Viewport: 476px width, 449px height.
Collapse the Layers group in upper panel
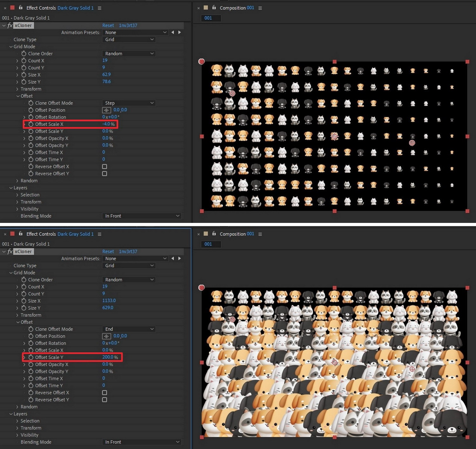(11, 188)
